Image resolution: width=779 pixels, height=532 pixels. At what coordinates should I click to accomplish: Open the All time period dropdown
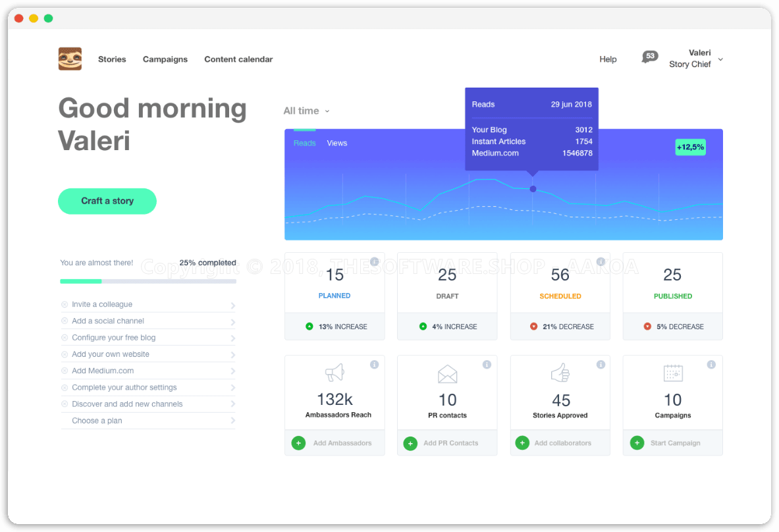pyautogui.click(x=306, y=111)
